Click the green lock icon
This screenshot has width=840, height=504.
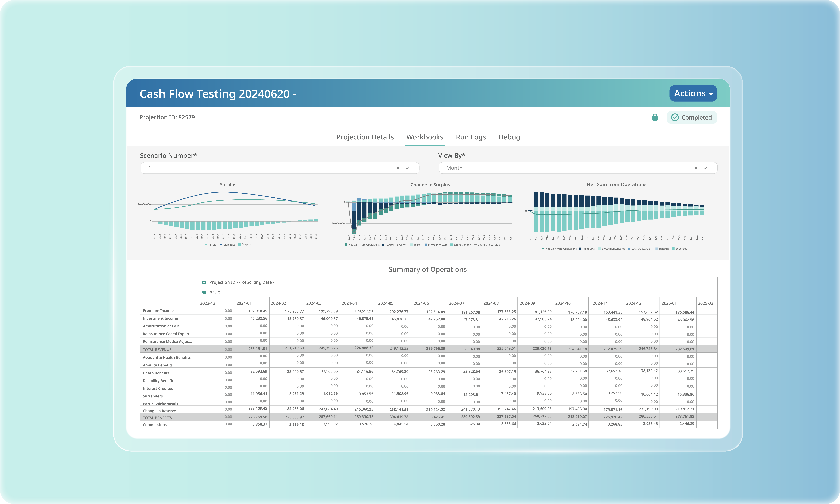pos(655,117)
